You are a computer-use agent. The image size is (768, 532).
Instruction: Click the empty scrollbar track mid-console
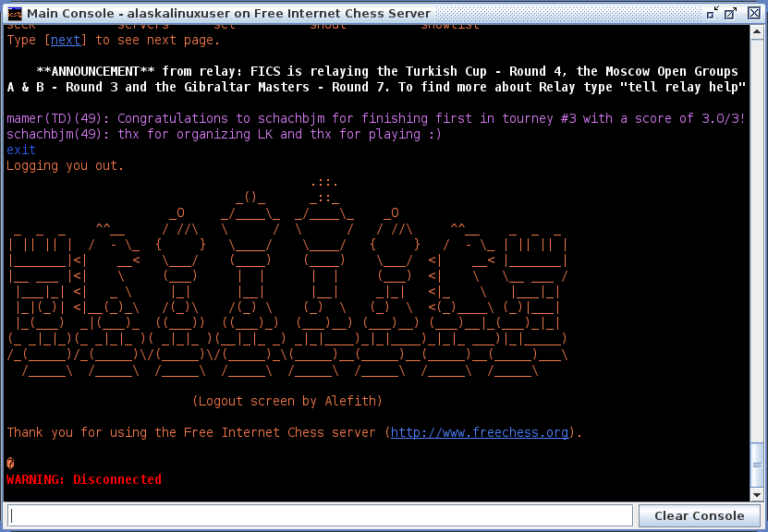tap(757, 240)
